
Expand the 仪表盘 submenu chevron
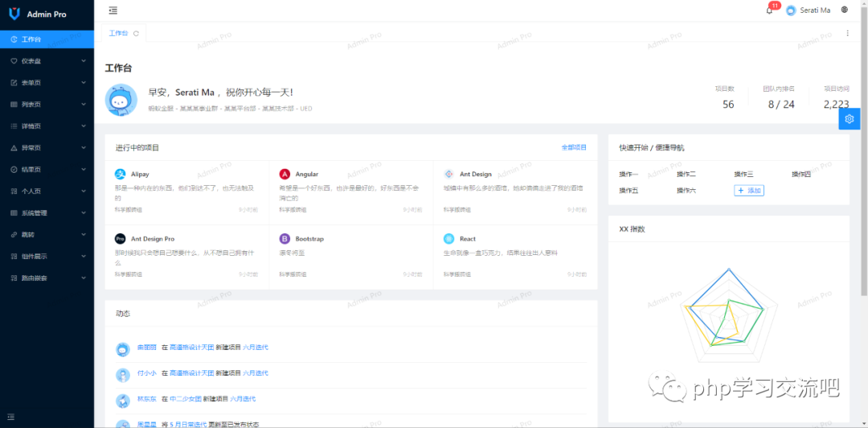coord(84,61)
